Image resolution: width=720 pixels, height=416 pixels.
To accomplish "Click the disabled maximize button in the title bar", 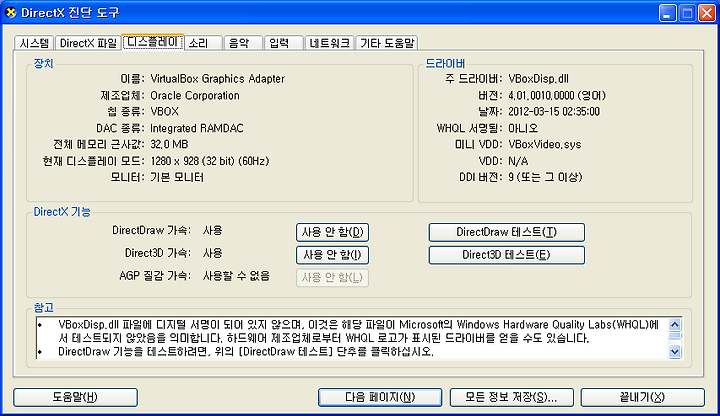I will [x=687, y=13].
